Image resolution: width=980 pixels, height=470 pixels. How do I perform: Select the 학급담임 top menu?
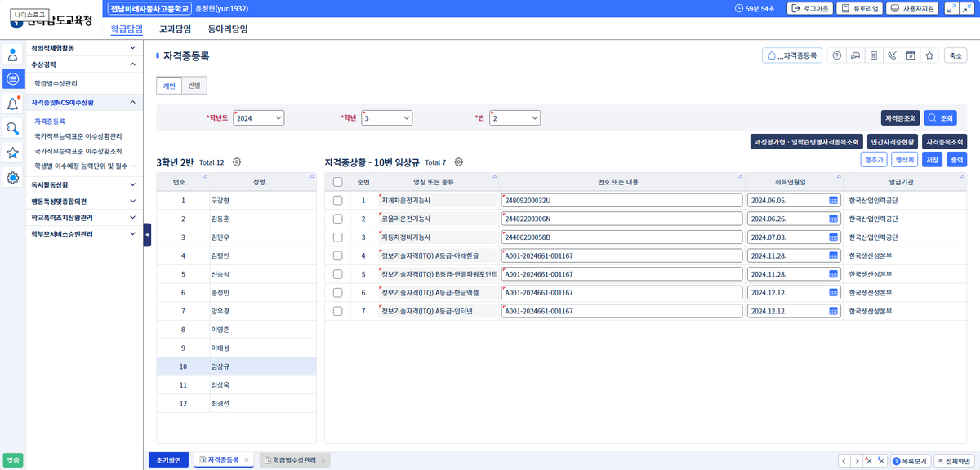tap(127, 29)
